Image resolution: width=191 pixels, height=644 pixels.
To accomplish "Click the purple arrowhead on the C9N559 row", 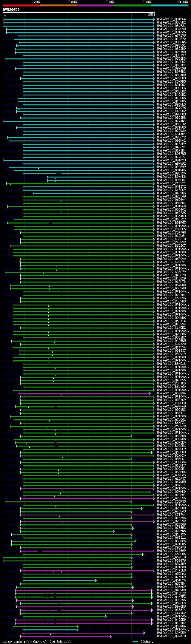I will coord(144,633).
